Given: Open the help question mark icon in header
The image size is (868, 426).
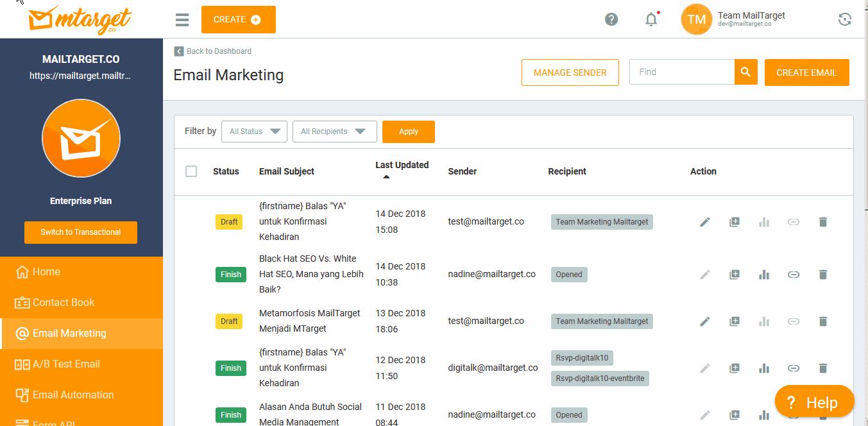Looking at the screenshot, I should coord(611,19).
